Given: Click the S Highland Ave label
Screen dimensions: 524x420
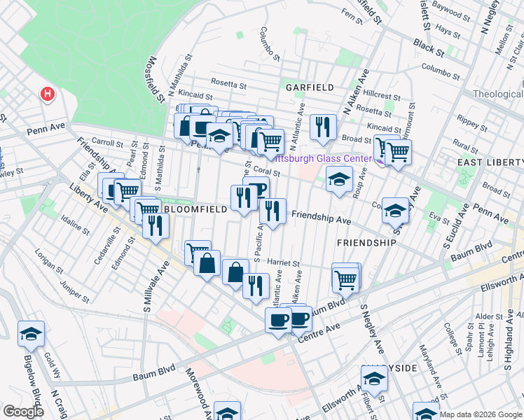Looking at the screenshot, I should [x=509, y=339].
